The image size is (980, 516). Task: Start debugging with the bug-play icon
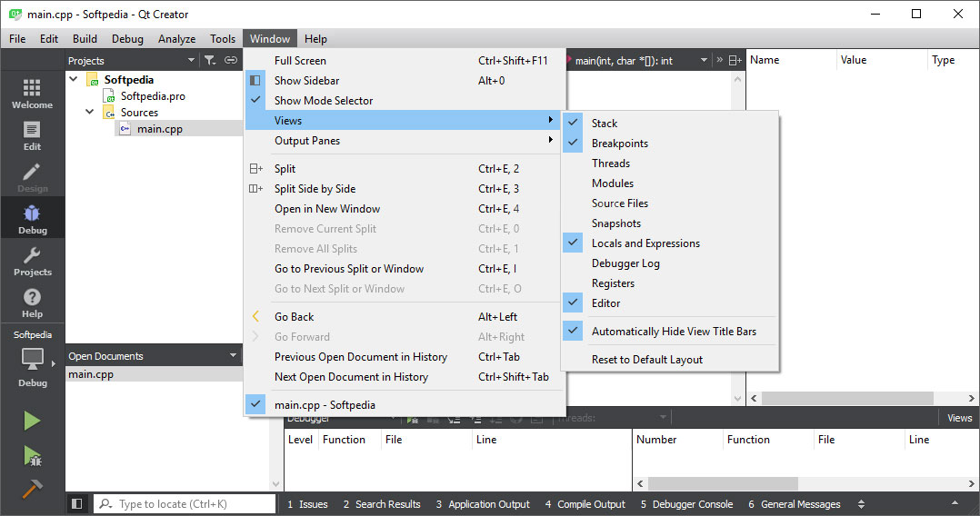32,455
